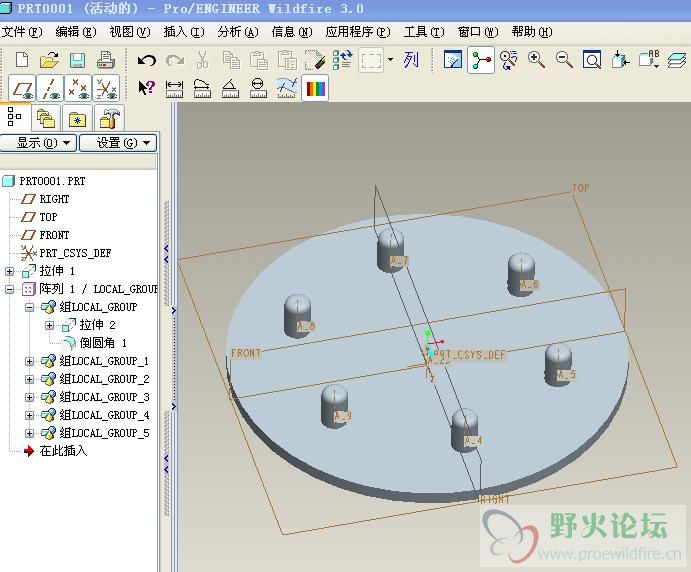Viewport: 691px width, 572px height.
Task: Open the 文件(F) menu
Action: click(x=22, y=32)
